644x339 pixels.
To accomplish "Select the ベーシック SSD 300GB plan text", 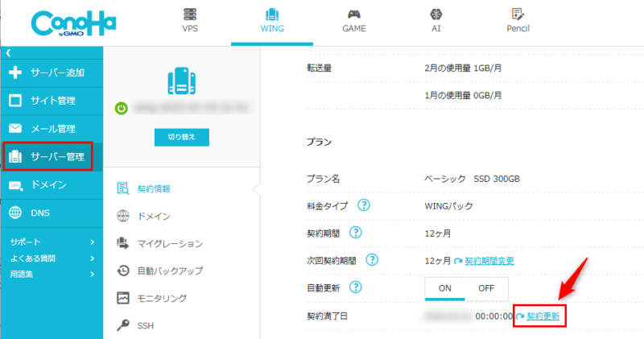I will 472,179.
